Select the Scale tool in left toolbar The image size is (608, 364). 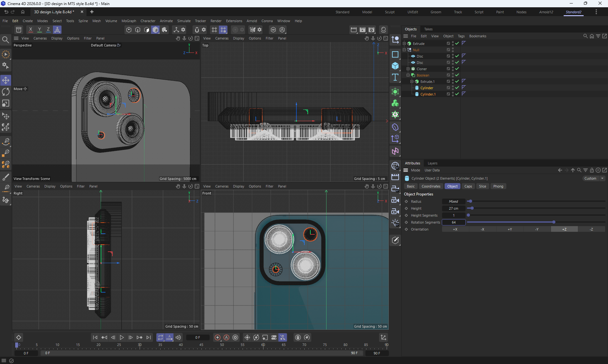tap(6, 103)
